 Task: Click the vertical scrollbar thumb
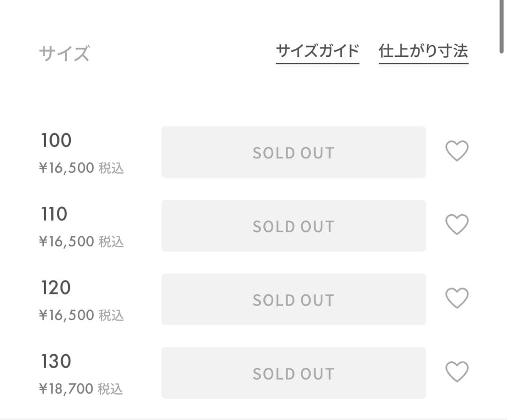(502, 26)
